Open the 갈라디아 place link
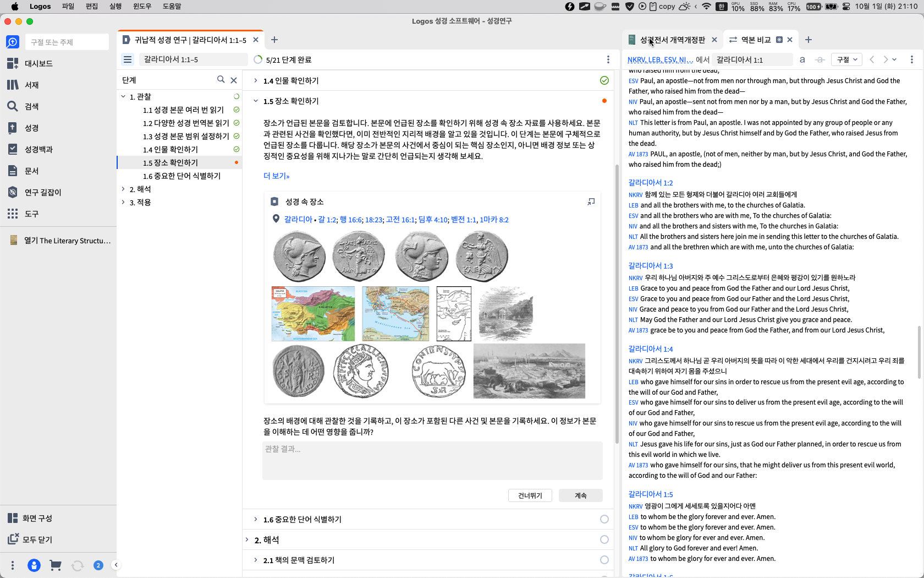The width and height of the screenshot is (924, 578). click(x=298, y=219)
